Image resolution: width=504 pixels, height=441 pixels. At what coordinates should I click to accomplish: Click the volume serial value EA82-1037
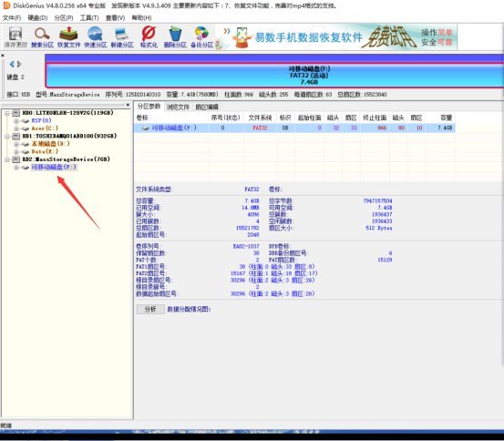[x=246, y=246]
